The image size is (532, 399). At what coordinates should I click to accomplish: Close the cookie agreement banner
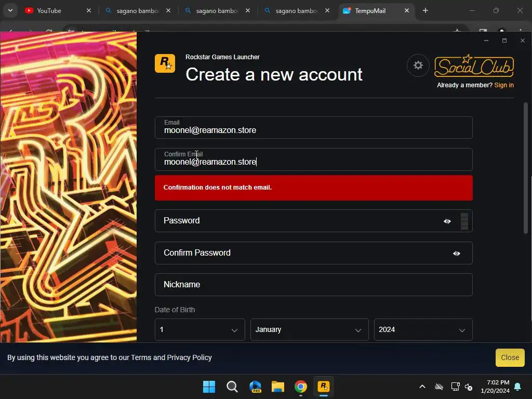click(510, 357)
